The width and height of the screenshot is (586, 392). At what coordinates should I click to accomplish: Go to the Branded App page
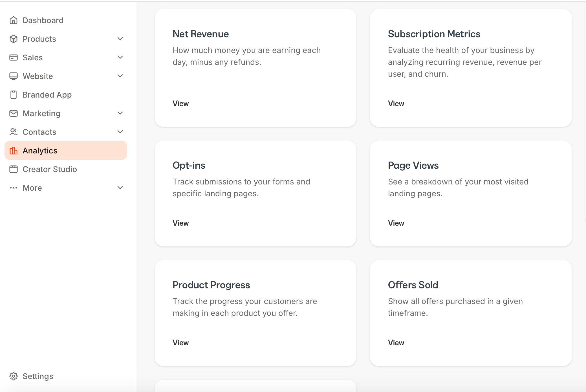47,95
